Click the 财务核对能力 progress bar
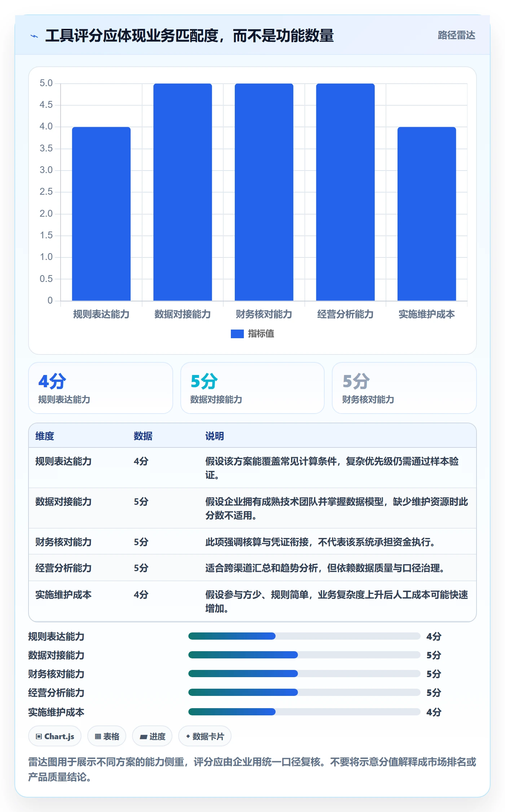 pyautogui.click(x=304, y=674)
